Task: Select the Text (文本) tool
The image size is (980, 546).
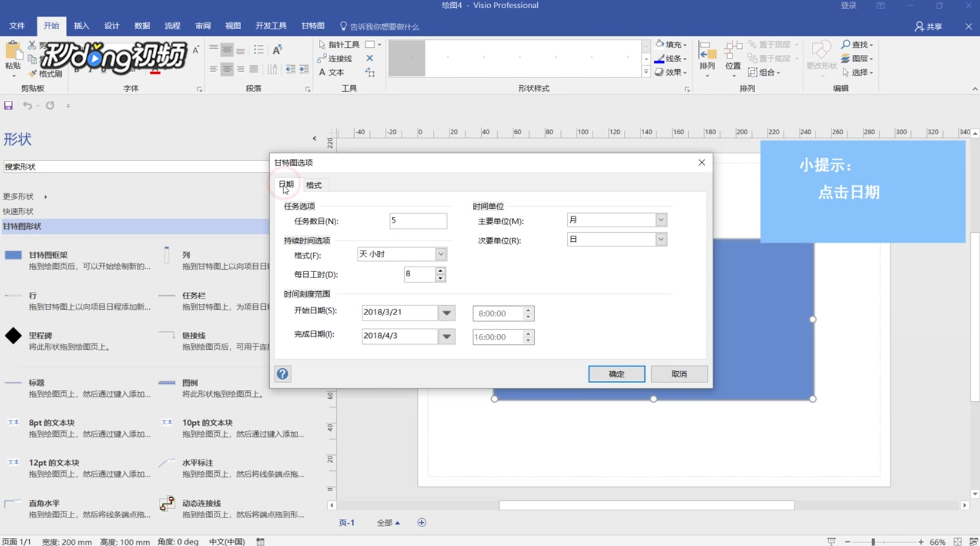Action: point(331,72)
